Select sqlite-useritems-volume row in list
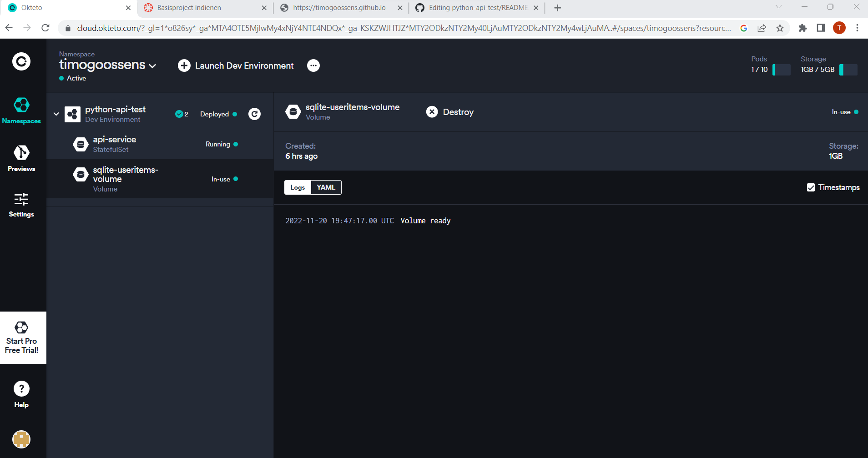This screenshot has height=458, width=868. point(160,179)
